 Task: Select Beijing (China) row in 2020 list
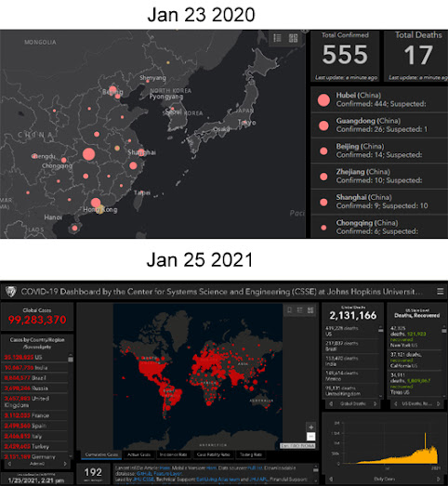(x=379, y=151)
